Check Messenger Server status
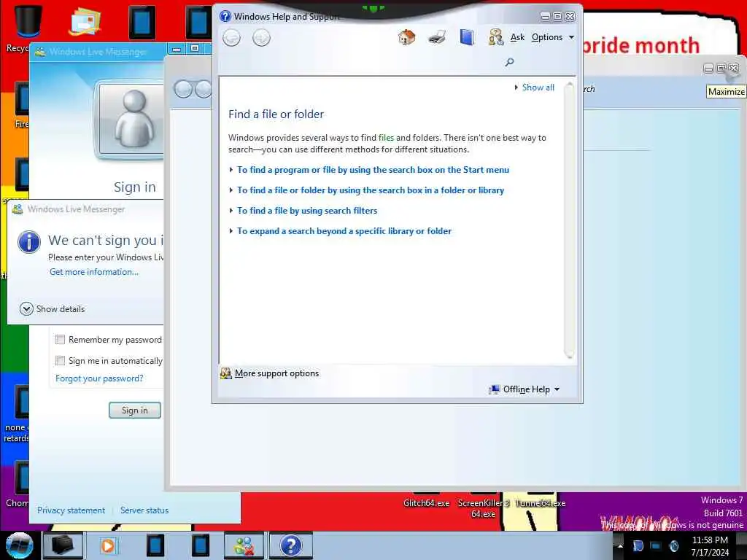Image resolution: width=747 pixels, height=560 pixels. pyautogui.click(x=144, y=510)
